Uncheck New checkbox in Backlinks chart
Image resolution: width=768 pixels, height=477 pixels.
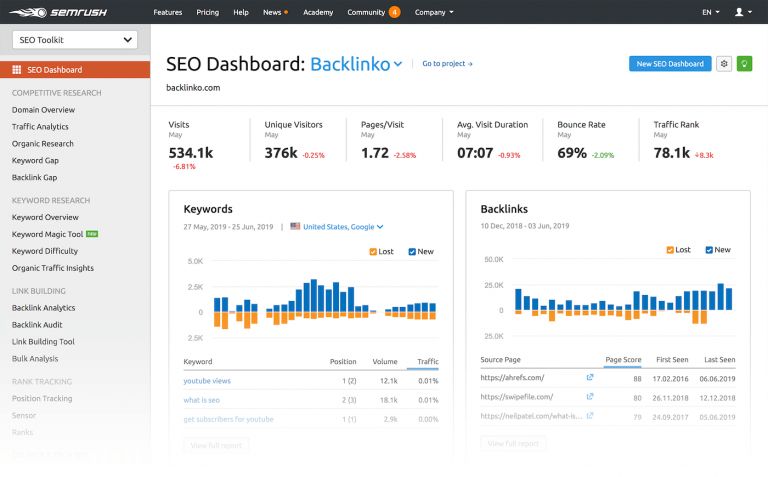709,250
